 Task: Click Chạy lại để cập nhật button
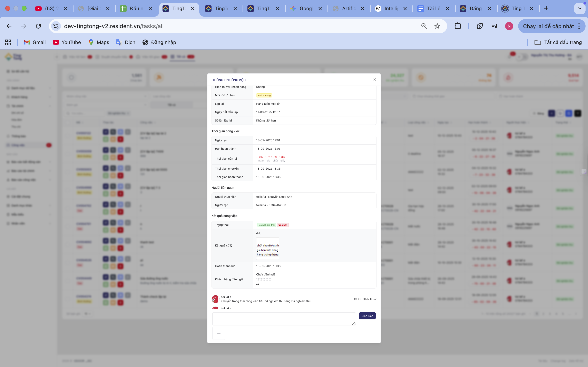[x=548, y=26]
